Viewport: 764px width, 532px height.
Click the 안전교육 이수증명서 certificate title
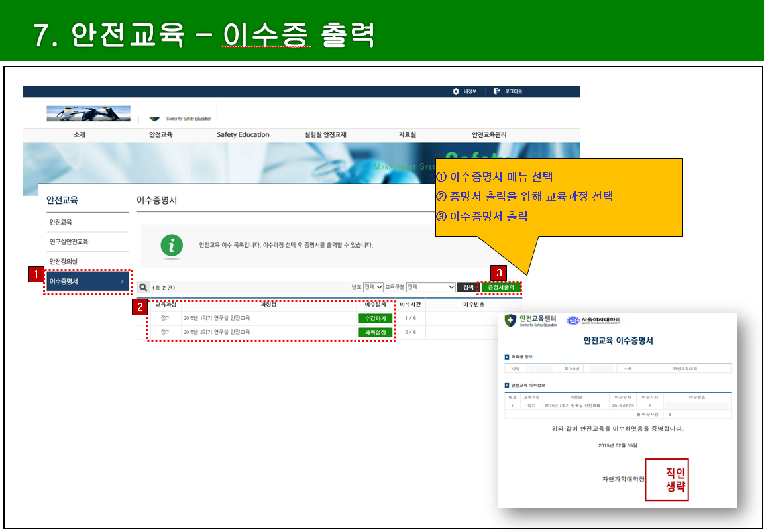tap(618, 341)
